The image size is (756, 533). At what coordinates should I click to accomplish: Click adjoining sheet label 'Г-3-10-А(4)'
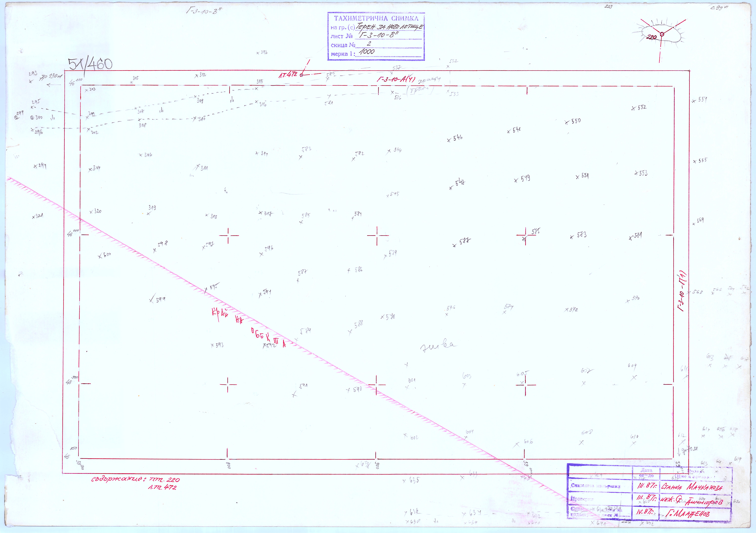pos(396,79)
